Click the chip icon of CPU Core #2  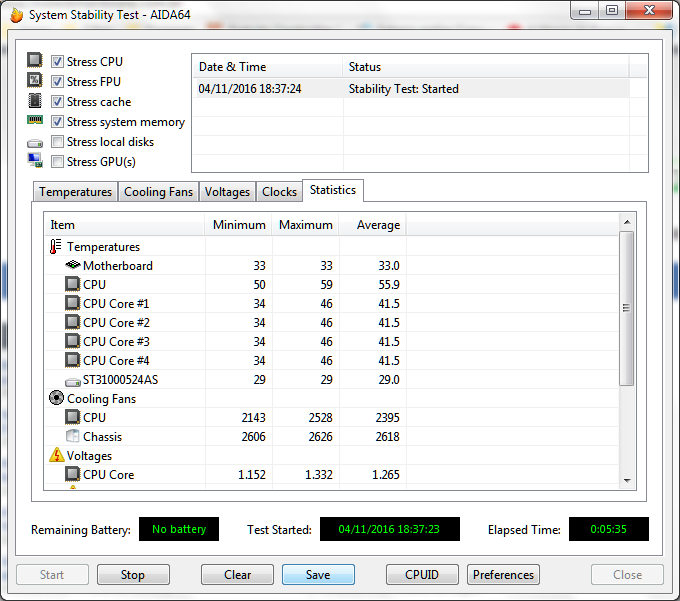point(72,322)
